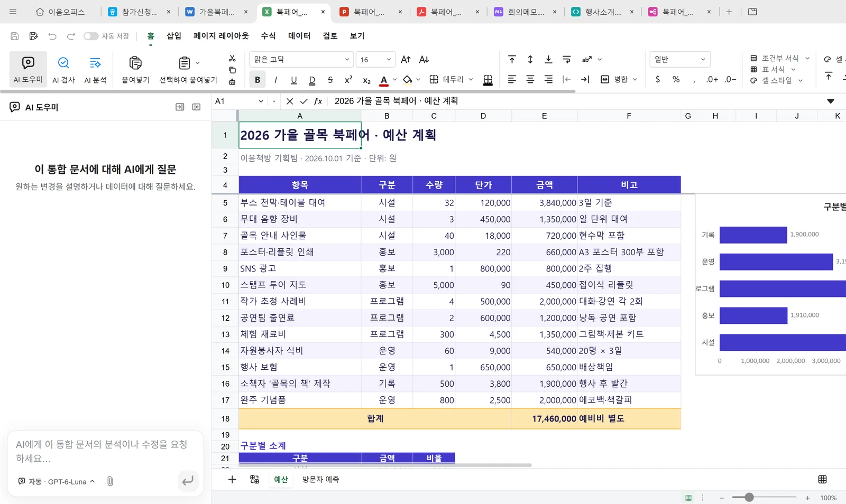The image size is (846, 504).
Task: Switch to the 방문자 예측 sheet tab
Action: click(x=320, y=480)
